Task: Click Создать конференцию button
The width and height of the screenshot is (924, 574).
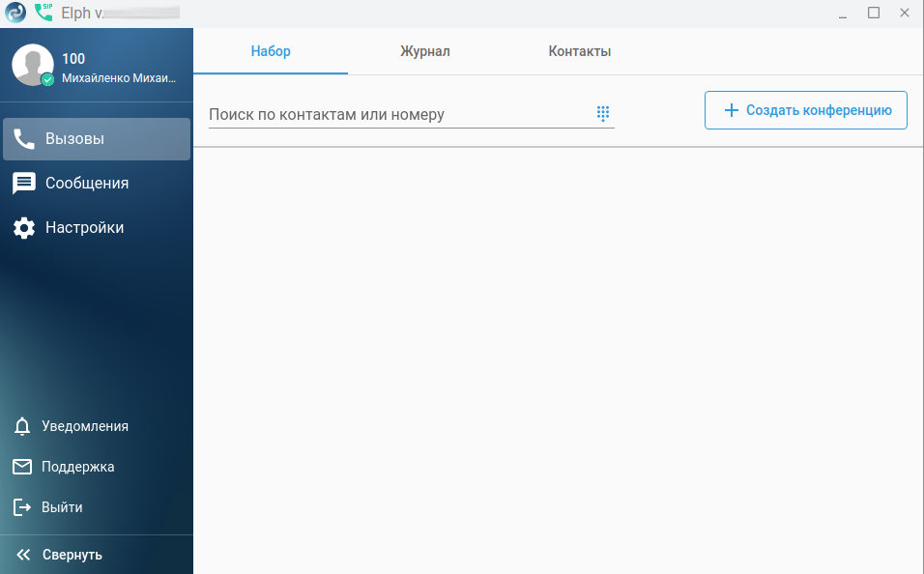Action: point(805,110)
